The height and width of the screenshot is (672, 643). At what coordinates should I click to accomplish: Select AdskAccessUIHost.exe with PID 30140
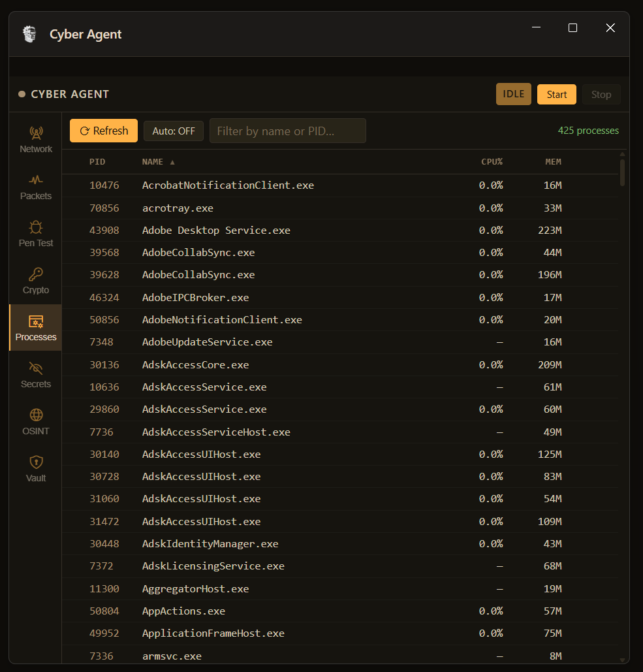tap(340, 455)
